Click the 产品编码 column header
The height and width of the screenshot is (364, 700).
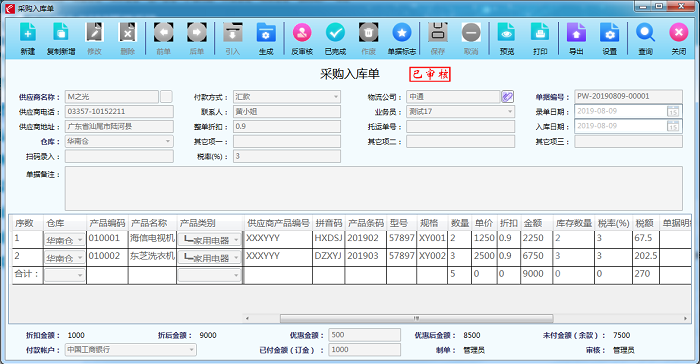(x=107, y=223)
